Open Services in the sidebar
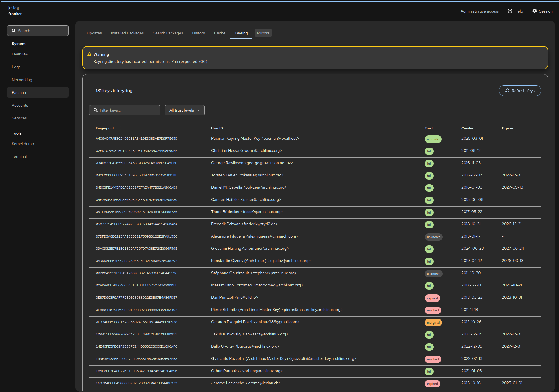559x392 pixels. (19, 118)
